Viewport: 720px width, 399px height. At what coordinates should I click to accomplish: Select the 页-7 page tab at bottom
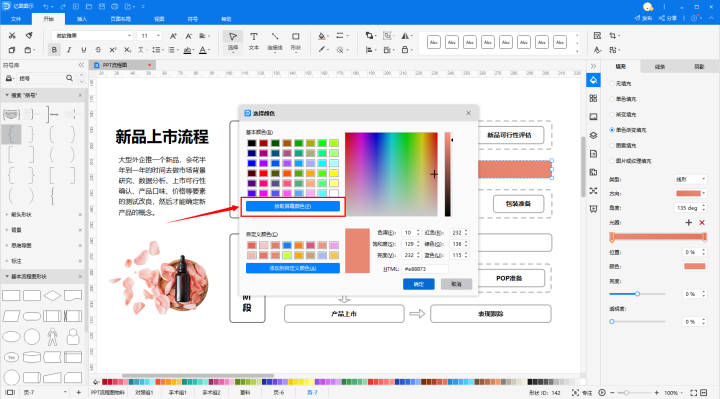tap(312, 393)
